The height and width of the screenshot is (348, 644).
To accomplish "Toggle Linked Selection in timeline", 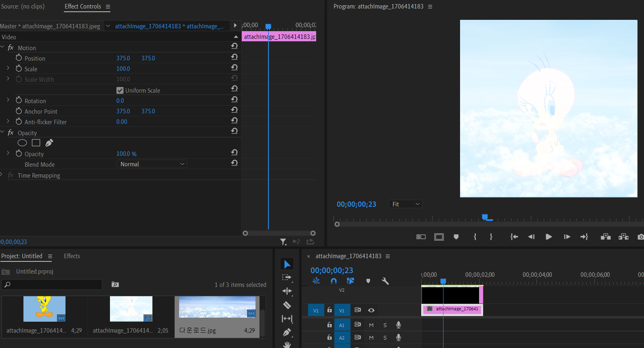I will (x=350, y=281).
